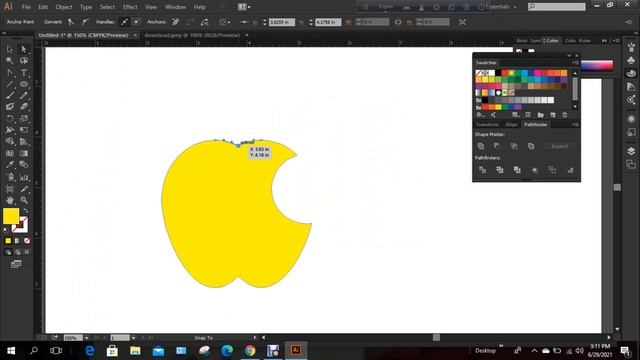
Task: Create a new color group folder
Action: pos(540,115)
